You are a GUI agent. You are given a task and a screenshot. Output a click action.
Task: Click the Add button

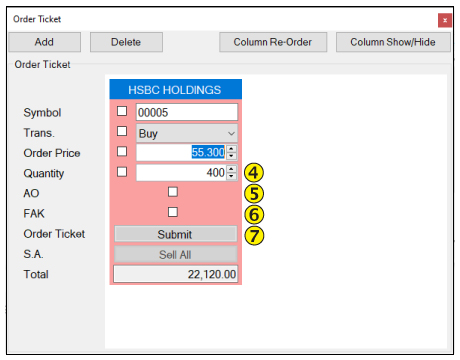click(x=44, y=42)
